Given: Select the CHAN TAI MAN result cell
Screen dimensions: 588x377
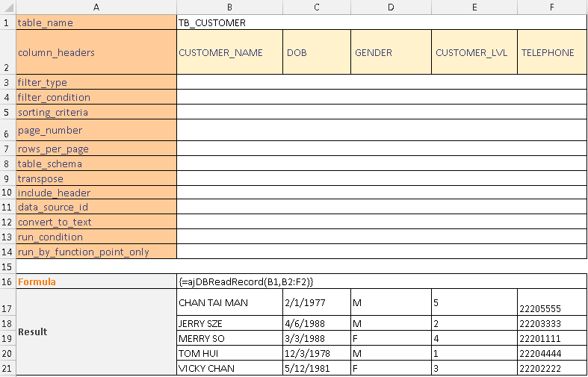Looking at the screenshot, I should (x=229, y=302).
